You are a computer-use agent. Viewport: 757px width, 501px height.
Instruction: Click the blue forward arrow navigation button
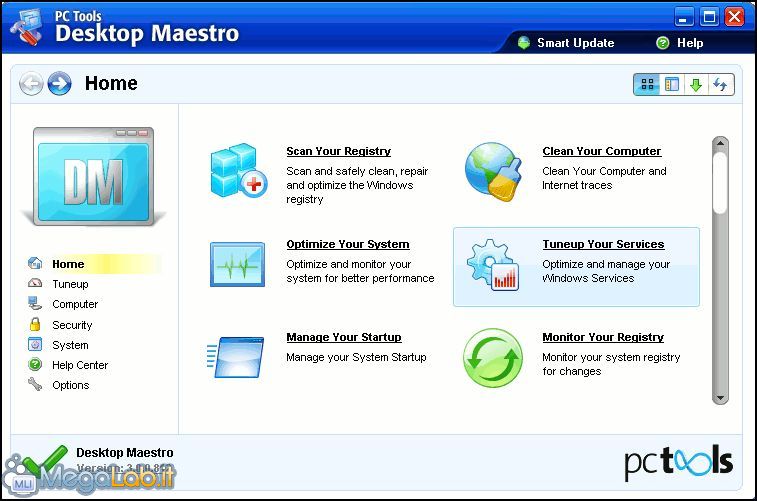(59, 84)
